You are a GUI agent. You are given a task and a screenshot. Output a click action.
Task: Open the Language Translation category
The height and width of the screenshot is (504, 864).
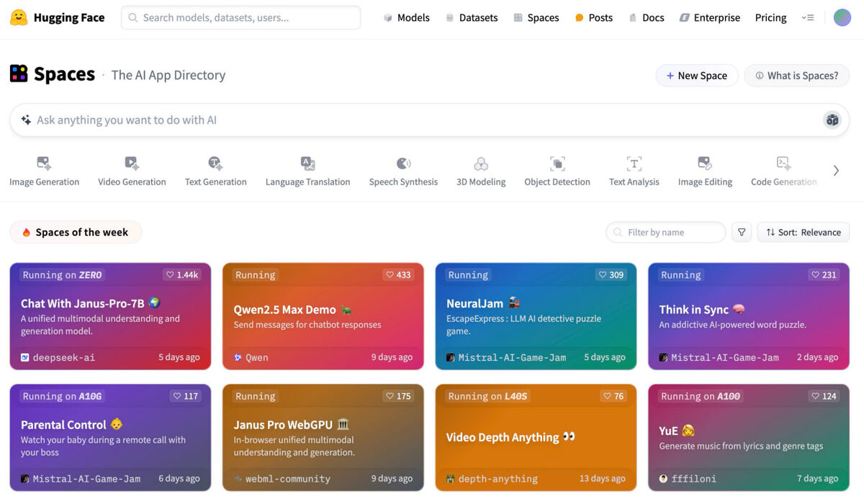coord(307,172)
